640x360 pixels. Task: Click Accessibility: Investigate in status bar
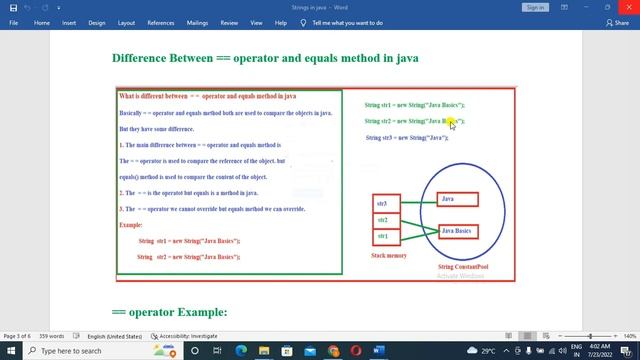(184, 336)
